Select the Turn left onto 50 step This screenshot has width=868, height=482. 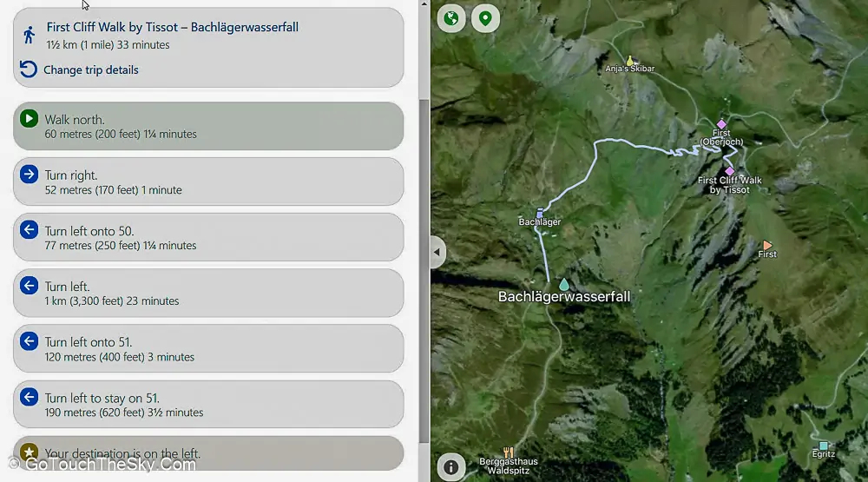click(208, 237)
